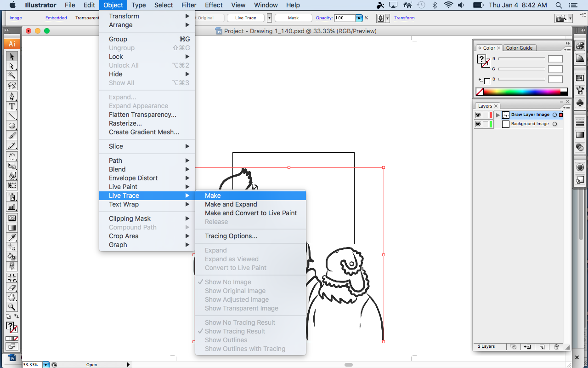This screenshot has height=368, width=588.
Task: Toggle visibility eye of Background Image layer
Action: 478,124
